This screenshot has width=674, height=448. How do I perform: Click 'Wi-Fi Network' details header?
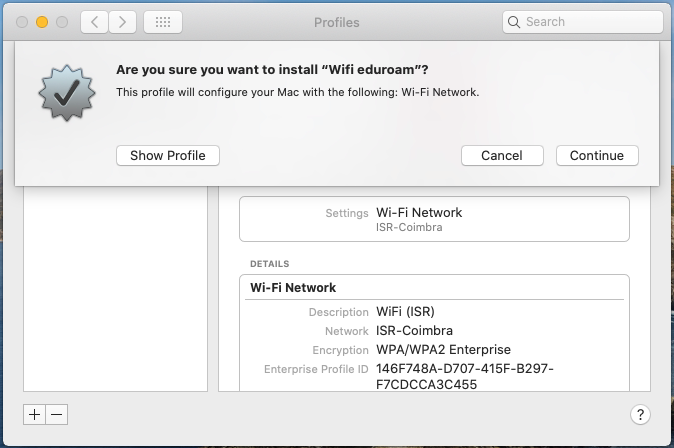point(293,288)
